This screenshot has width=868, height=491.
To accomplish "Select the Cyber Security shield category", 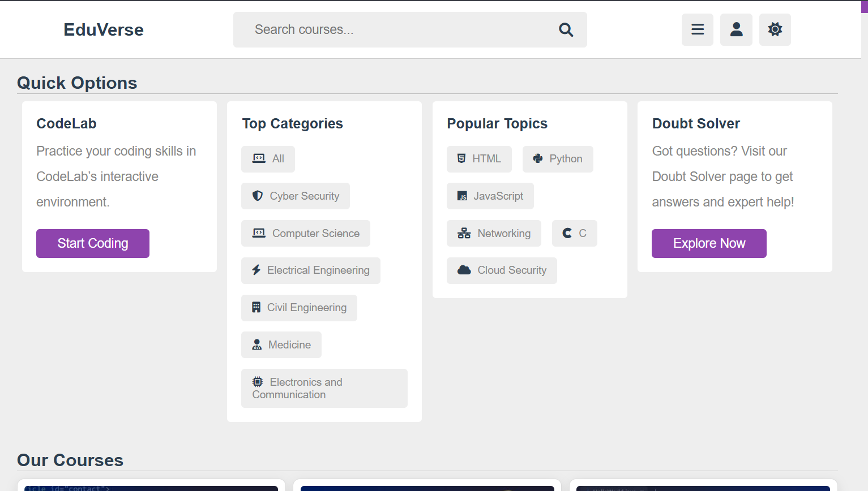I will [295, 196].
